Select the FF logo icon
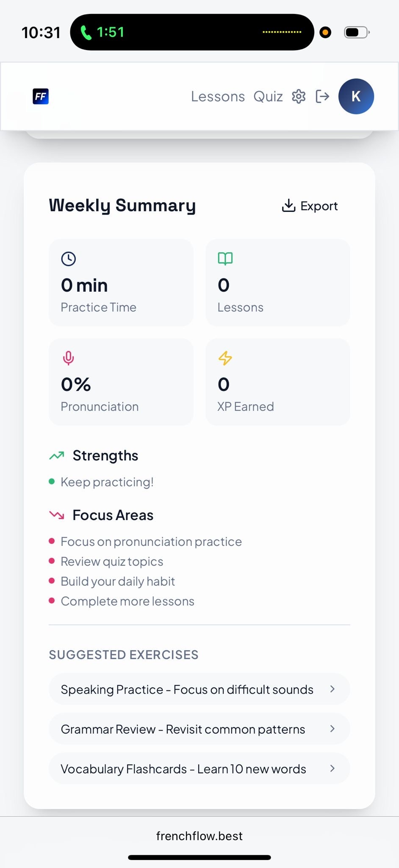Screen dimensions: 399x868 tap(40, 96)
